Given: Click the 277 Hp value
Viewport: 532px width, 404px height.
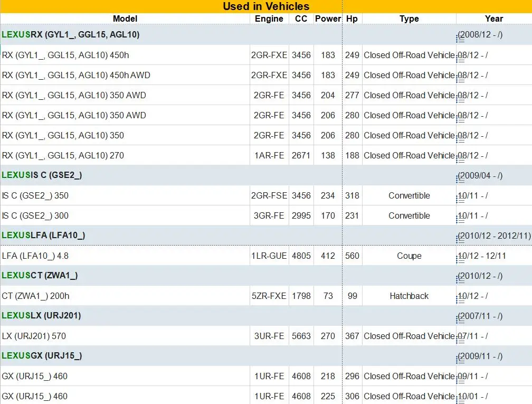Looking at the screenshot, I should [x=352, y=95].
